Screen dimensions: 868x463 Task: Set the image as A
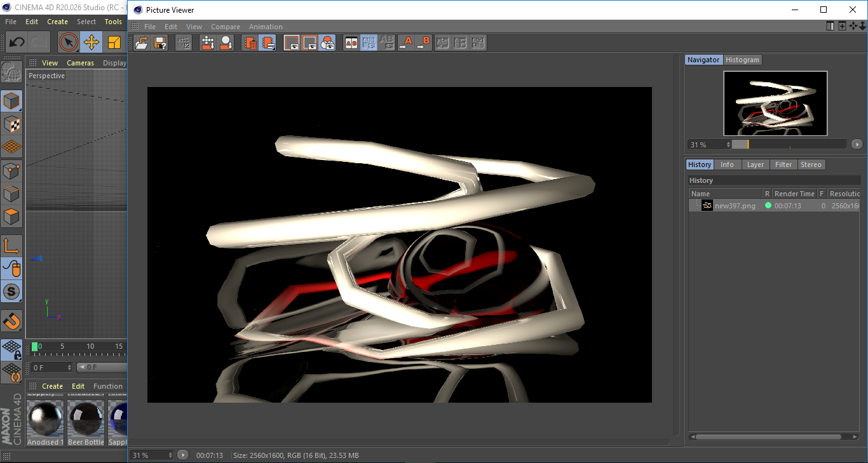tap(405, 43)
